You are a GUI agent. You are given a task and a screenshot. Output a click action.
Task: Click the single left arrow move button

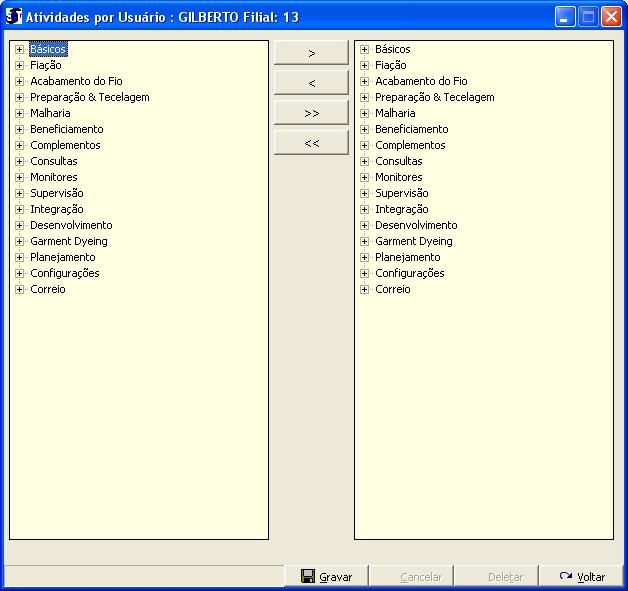pyautogui.click(x=311, y=83)
